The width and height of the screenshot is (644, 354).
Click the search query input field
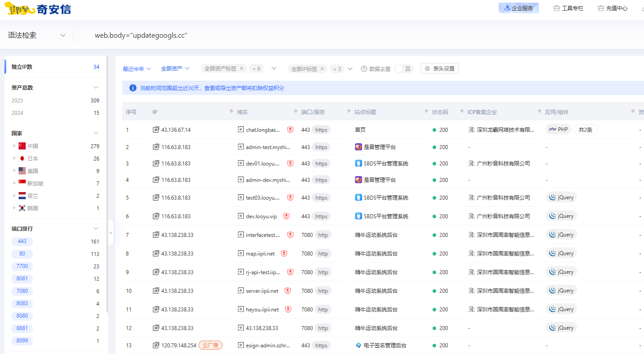266,35
